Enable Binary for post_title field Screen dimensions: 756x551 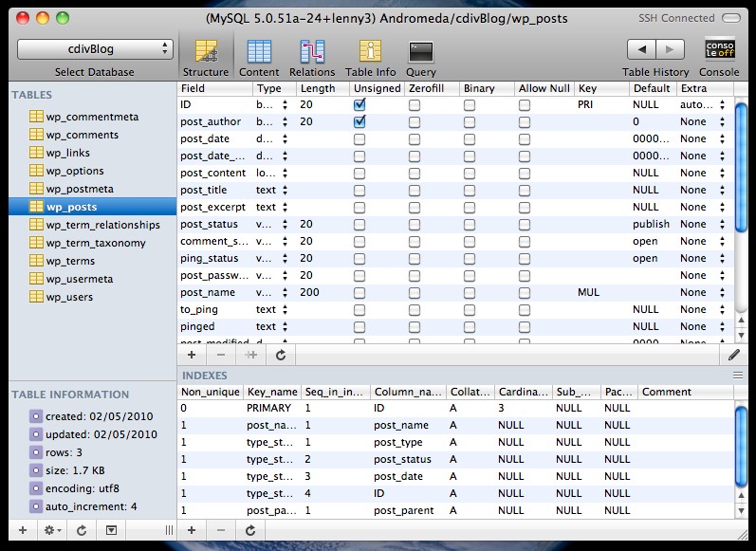(470, 191)
